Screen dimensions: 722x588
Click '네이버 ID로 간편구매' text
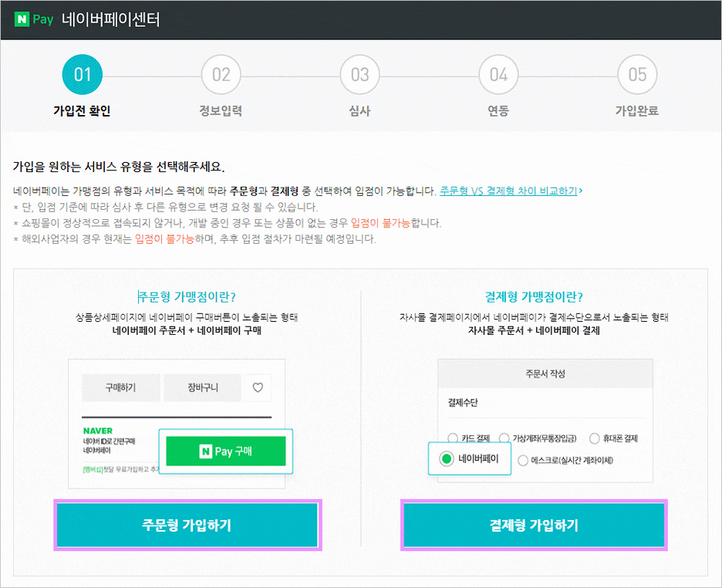tap(109, 441)
